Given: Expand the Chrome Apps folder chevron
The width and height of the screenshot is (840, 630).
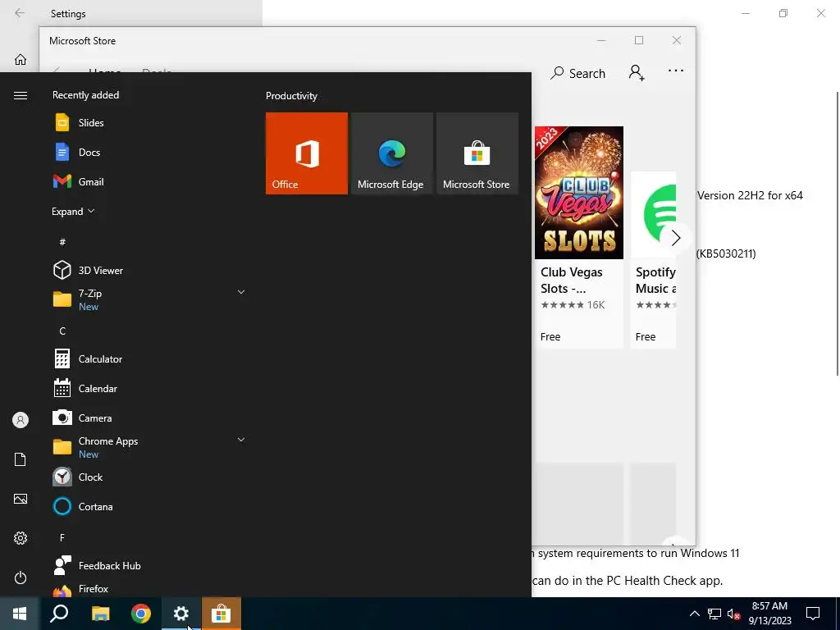Looking at the screenshot, I should (241, 440).
